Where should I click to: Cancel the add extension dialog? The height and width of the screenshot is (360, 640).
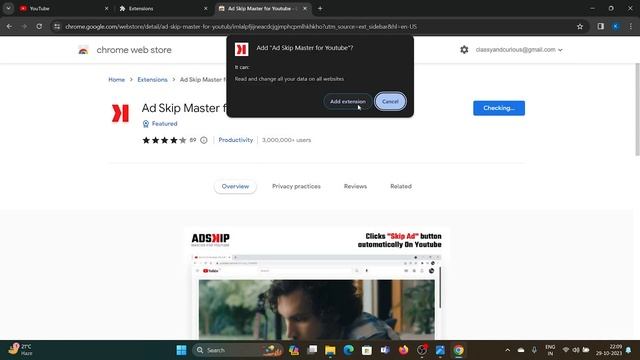pos(390,101)
